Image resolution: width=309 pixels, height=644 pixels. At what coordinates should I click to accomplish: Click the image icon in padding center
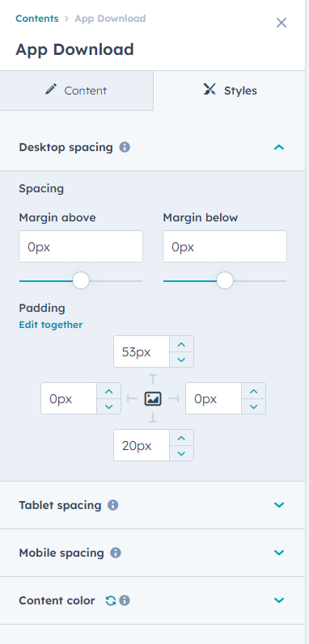153,398
